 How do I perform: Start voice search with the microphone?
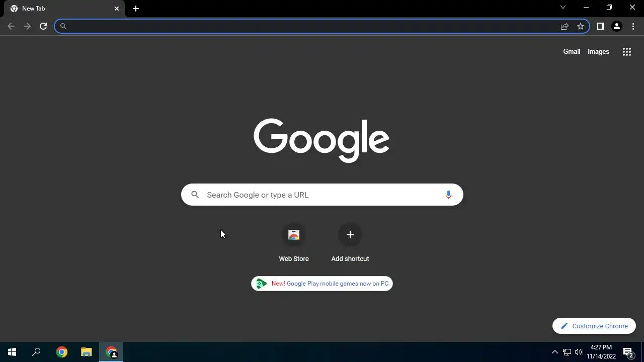click(448, 195)
